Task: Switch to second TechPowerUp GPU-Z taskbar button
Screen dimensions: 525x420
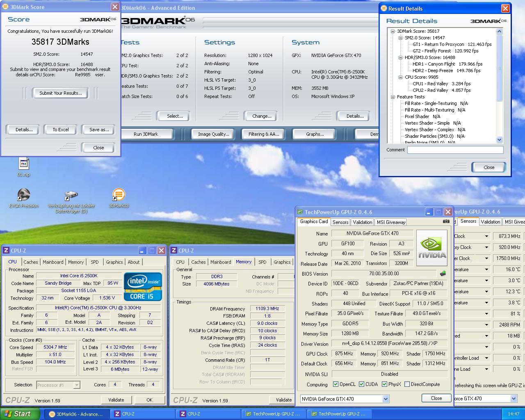Action: click(340, 414)
